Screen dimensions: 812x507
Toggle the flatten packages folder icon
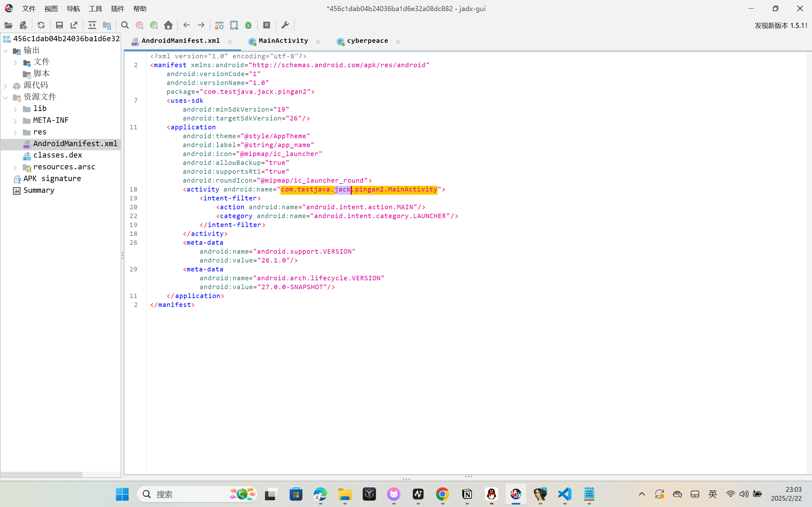(107, 25)
